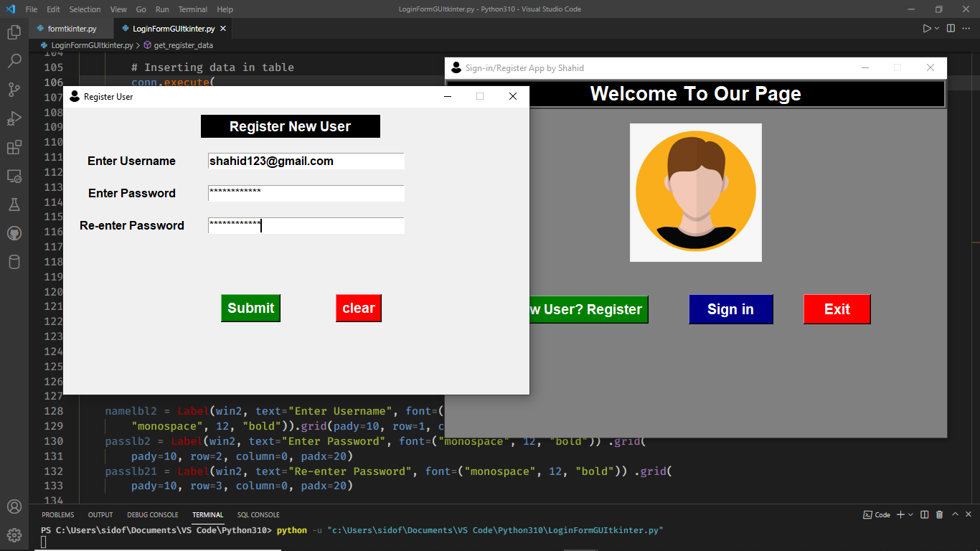
Task: Open the Explorer view in the activity bar
Action: tap(14, 32)
